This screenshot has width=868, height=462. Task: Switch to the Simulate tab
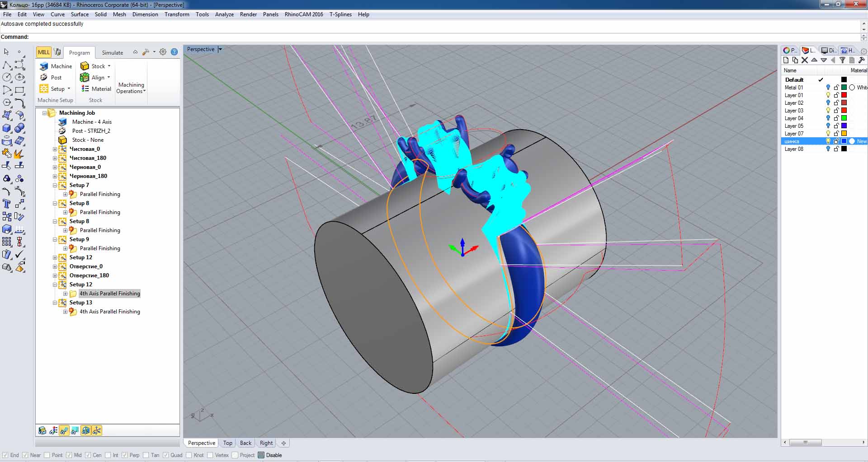112,53
